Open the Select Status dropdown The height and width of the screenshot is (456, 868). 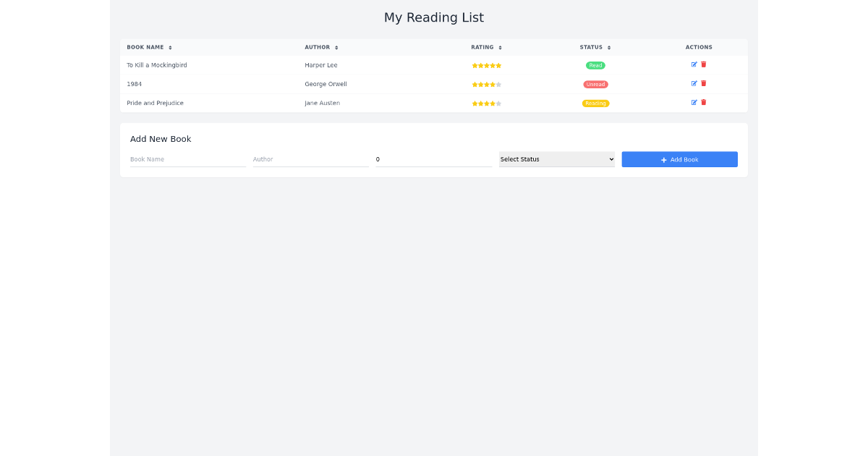[556, 159]
